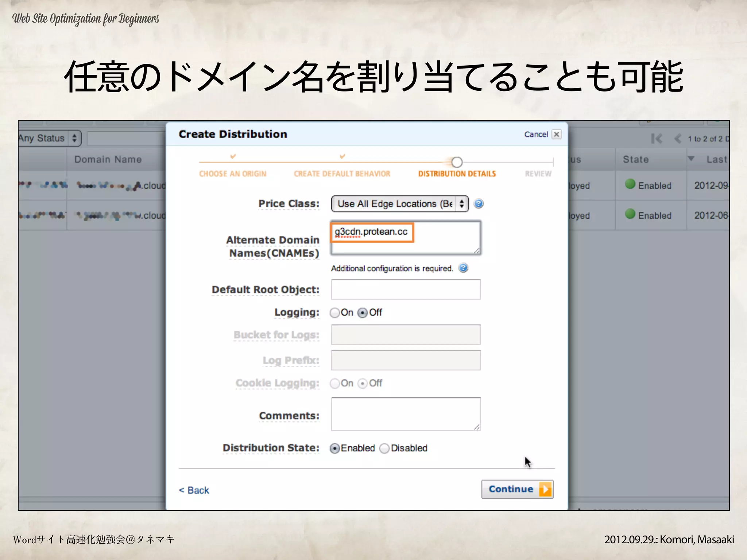Click the Comments text area resize grip
This screenshot has height=560, width=747.
click(476, 427)
